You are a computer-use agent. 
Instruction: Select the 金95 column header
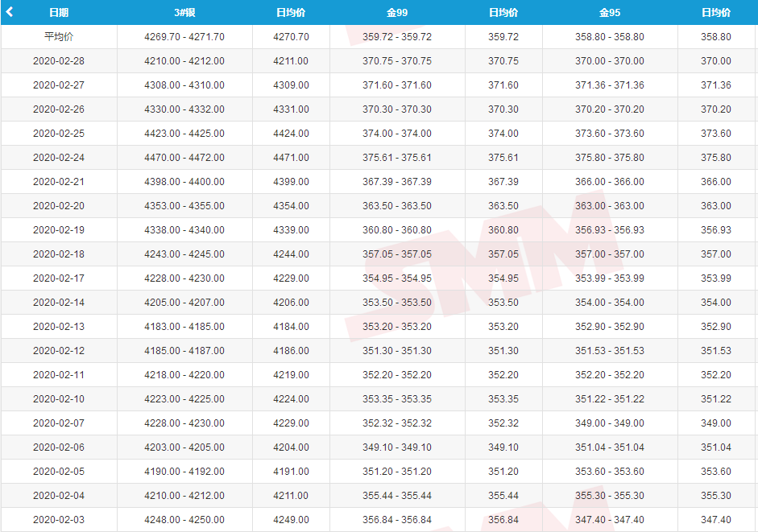[610, 13]
